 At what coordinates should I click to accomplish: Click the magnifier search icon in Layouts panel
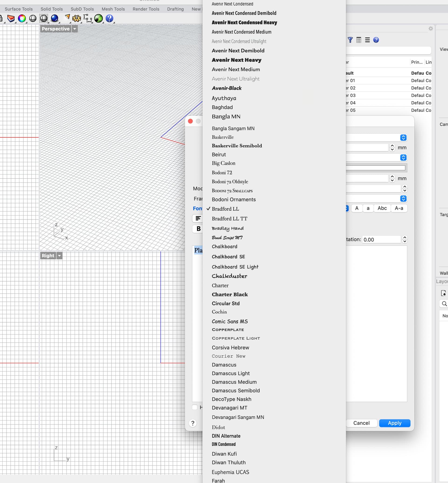tap(444, 304)
